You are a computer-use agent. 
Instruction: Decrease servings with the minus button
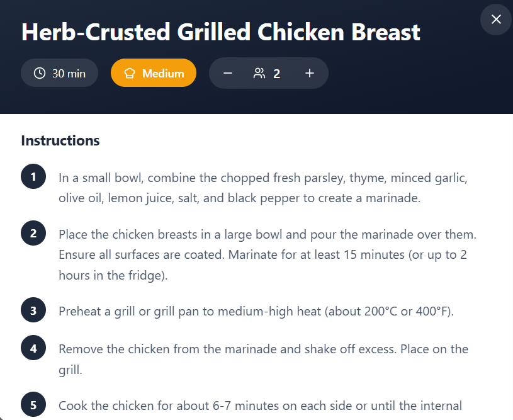(x=228, y=73)
